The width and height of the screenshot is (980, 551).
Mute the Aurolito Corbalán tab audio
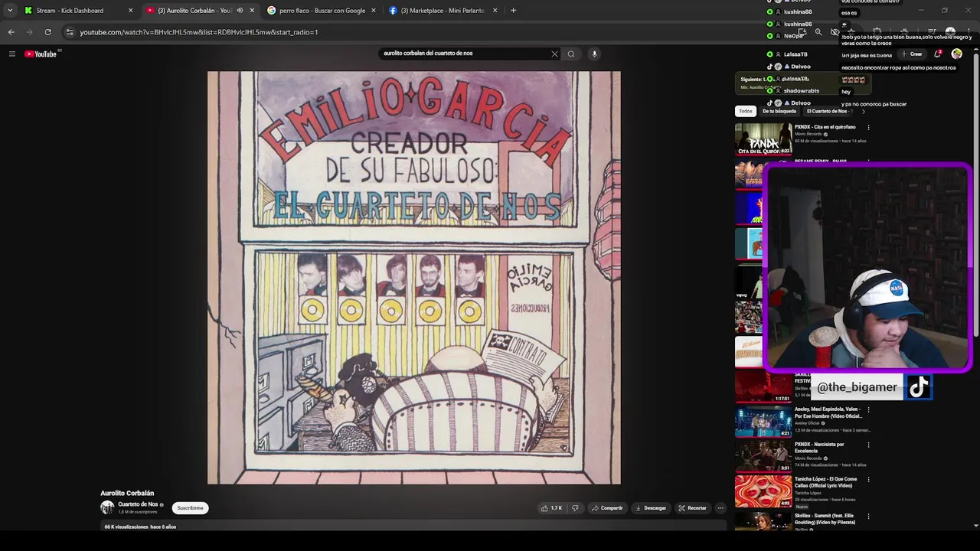240,11
